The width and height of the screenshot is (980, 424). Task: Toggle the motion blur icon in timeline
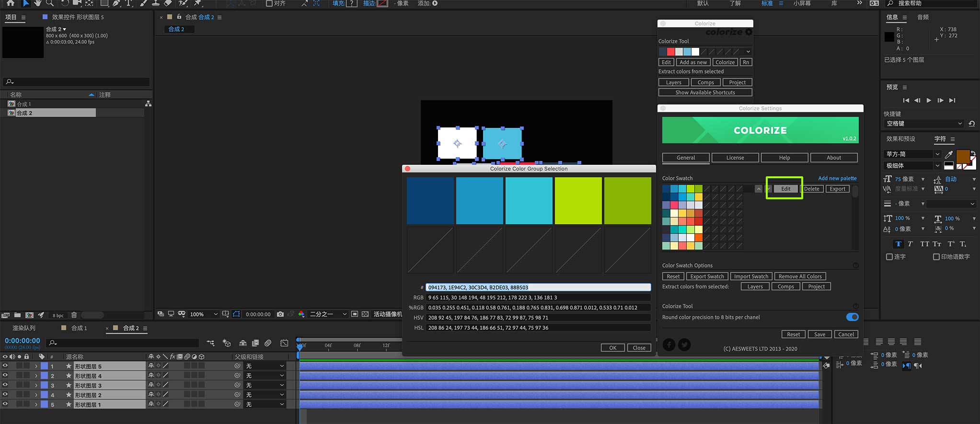click(x=268, y=343)
